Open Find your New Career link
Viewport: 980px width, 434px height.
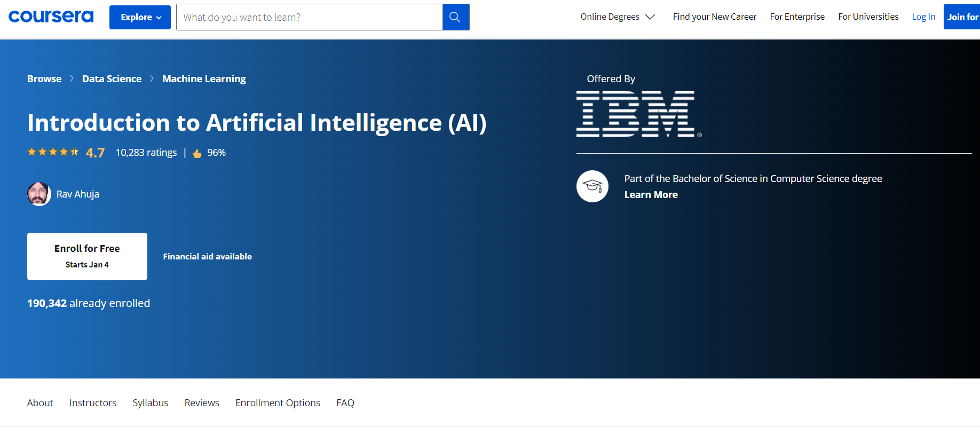[714, 17]
